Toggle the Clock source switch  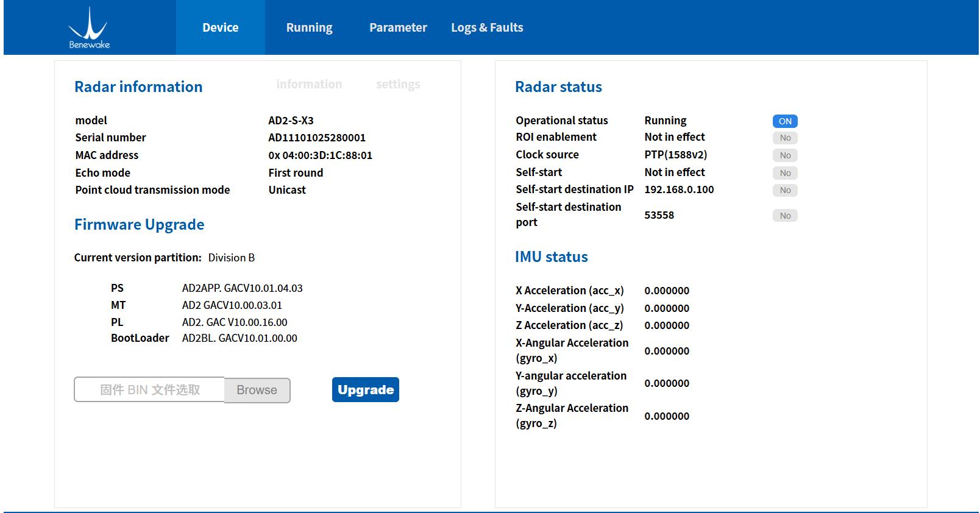pyautogui.click(x=785, y=155)
